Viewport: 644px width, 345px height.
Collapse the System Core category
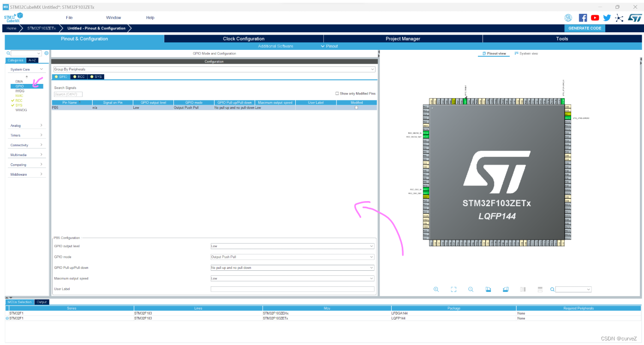pos(41,69)
